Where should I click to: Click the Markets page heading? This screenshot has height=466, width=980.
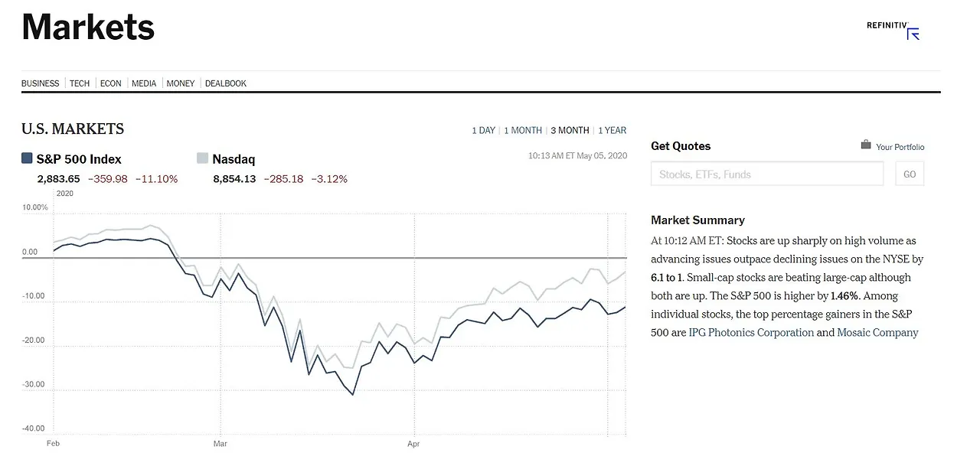click(x=87, y=28)
